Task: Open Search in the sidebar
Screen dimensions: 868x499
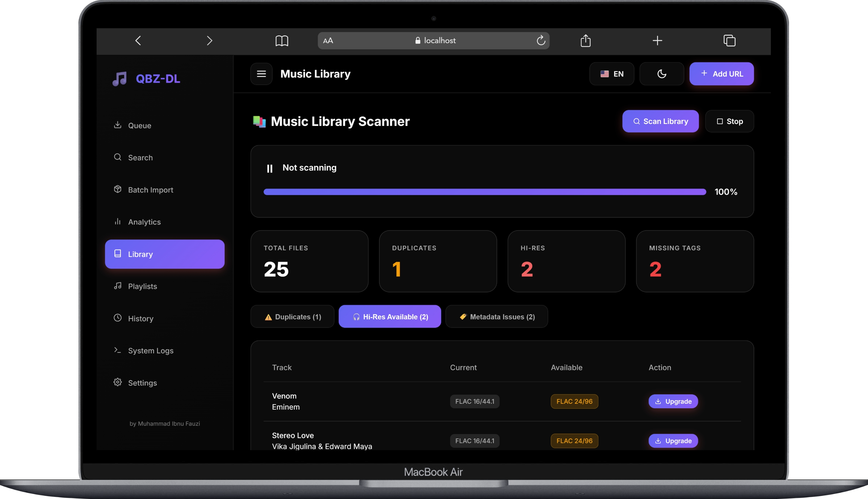Action: 165,158
